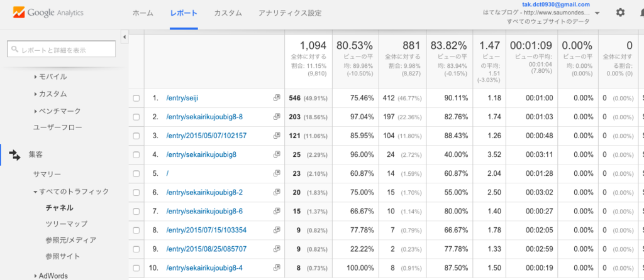Open the settings gear icon

(x=620, y=13)
